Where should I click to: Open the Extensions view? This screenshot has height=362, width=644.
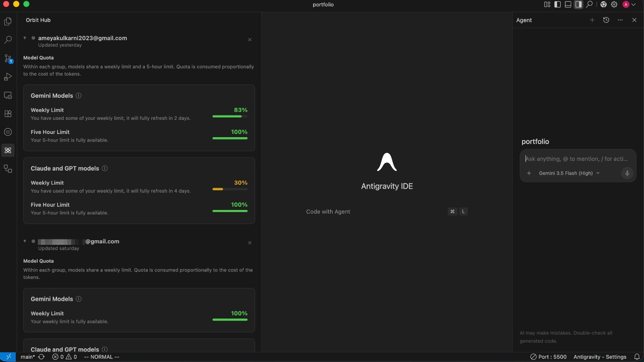pyautogui.click(x=8, y=114)
